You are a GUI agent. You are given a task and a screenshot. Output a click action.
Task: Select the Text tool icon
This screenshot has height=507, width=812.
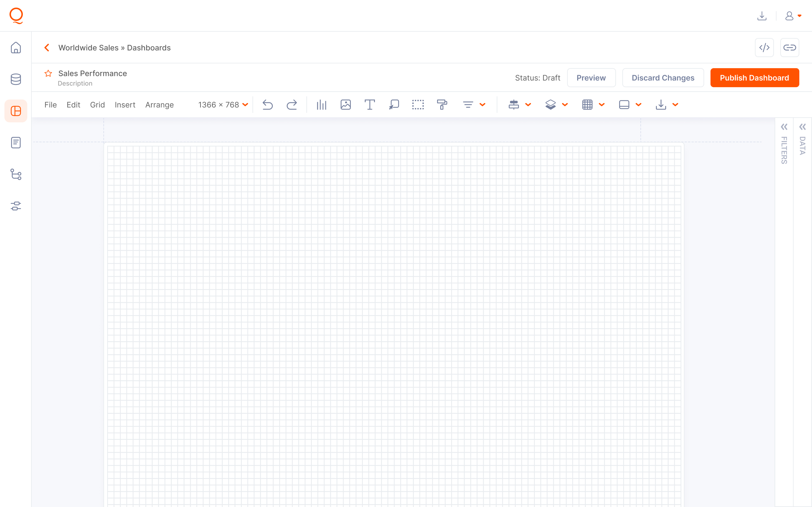[x=370, y=105]
